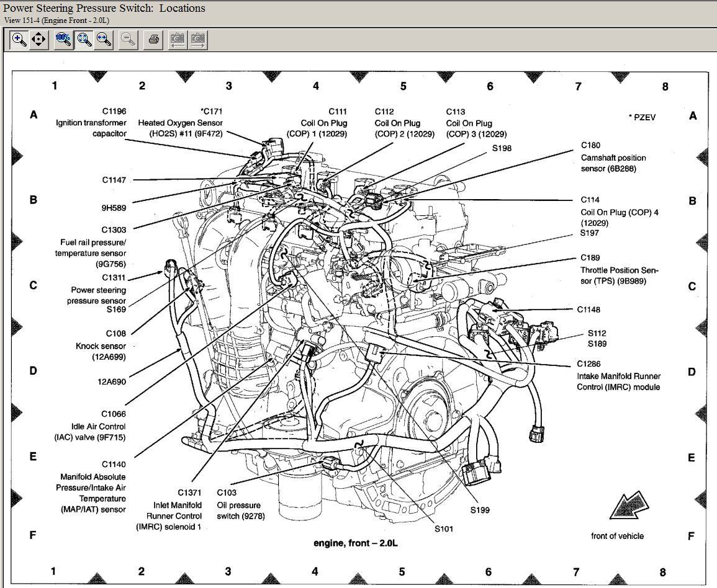Click the C1196 Ignition transformer capacitor label

91,122
